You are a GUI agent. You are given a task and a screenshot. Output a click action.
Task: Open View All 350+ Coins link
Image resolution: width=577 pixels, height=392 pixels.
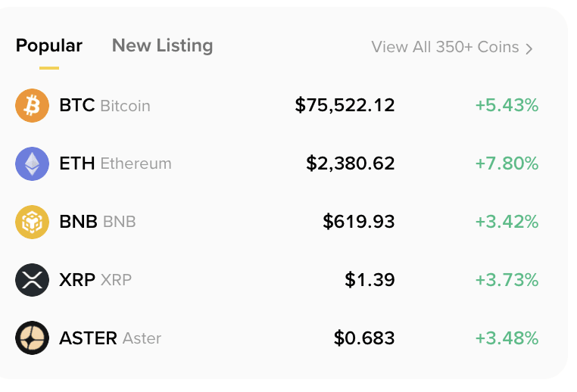point(445,47)
